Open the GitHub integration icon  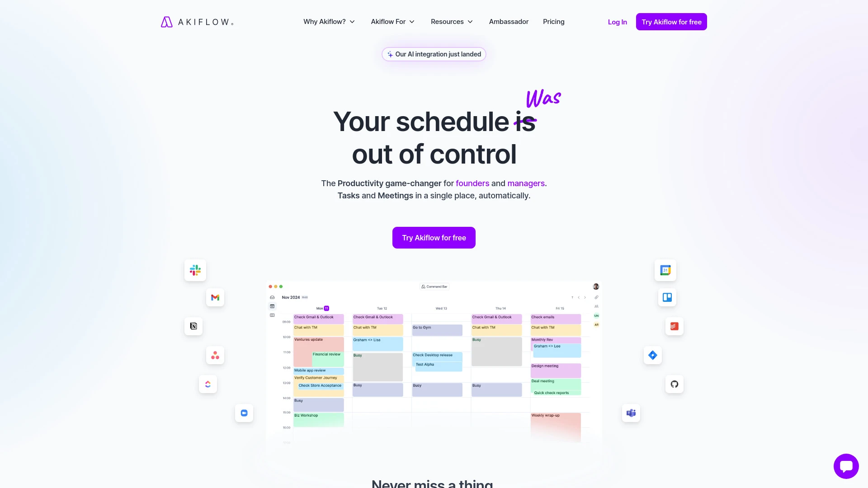click(x=674, y=384)
